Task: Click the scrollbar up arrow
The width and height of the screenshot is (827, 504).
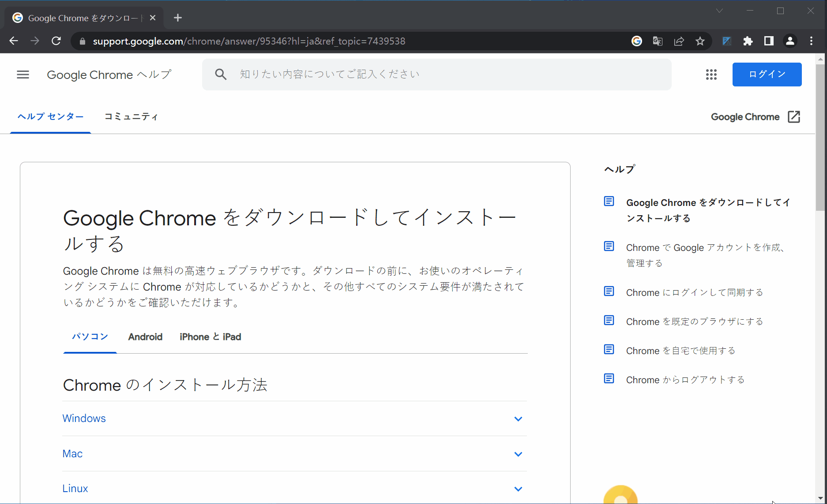Action: point(820,59)
